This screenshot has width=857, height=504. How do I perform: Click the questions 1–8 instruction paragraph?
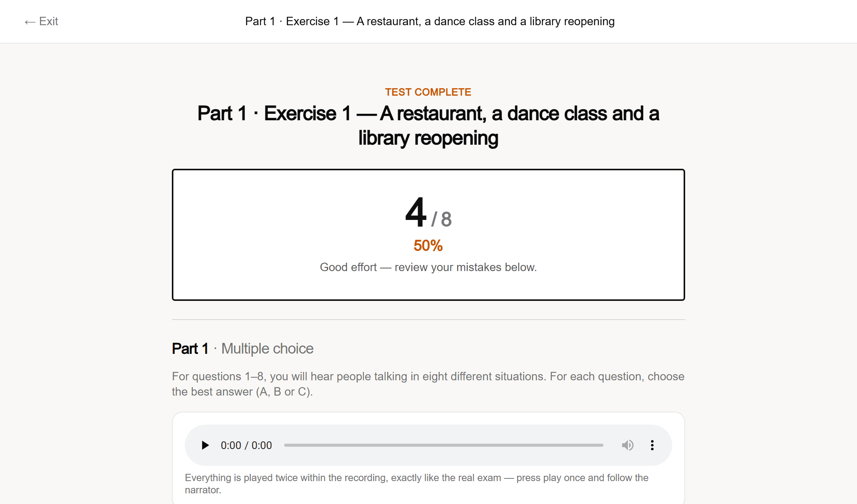(428, 384)
